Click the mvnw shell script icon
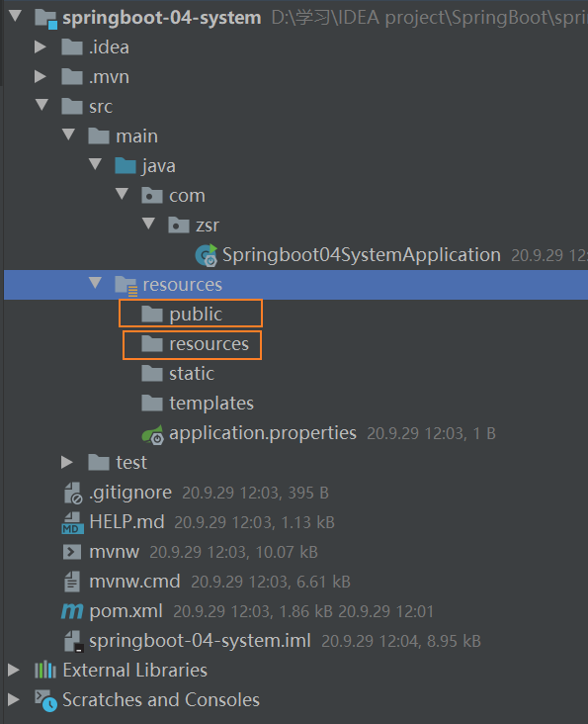 (72, 551)
